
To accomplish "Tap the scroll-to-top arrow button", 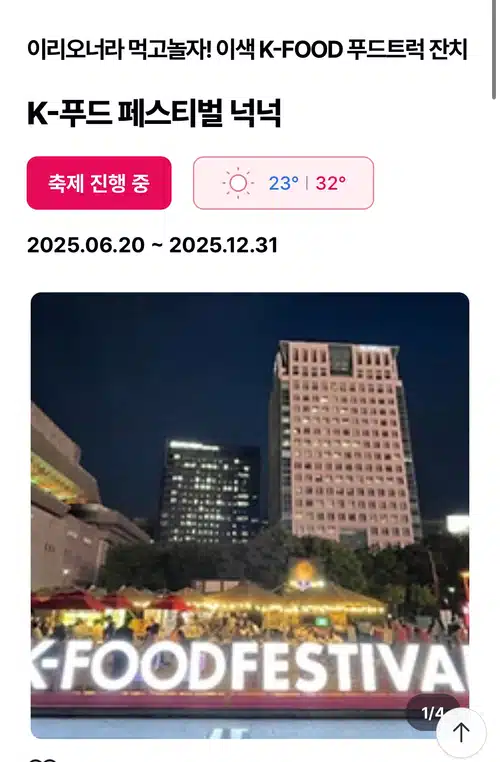I will (461, 732).
